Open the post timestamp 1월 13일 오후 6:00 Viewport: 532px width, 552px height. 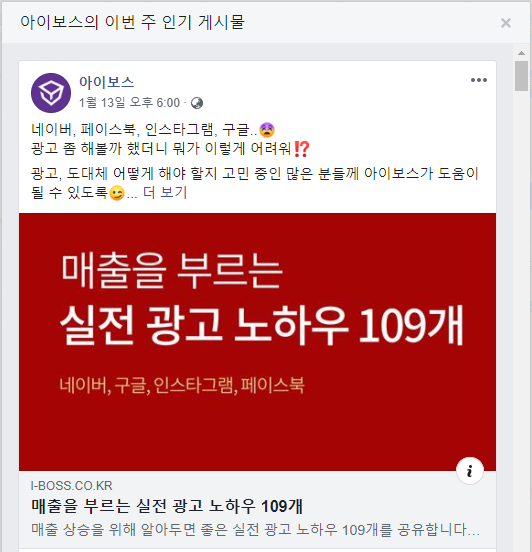click(130, 103)
